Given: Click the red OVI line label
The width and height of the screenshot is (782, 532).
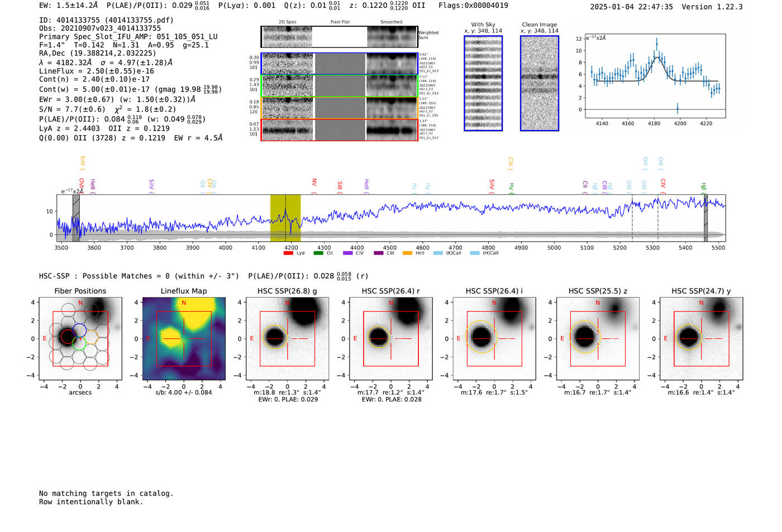Looking at the screenshot, I should coord(82,185).
